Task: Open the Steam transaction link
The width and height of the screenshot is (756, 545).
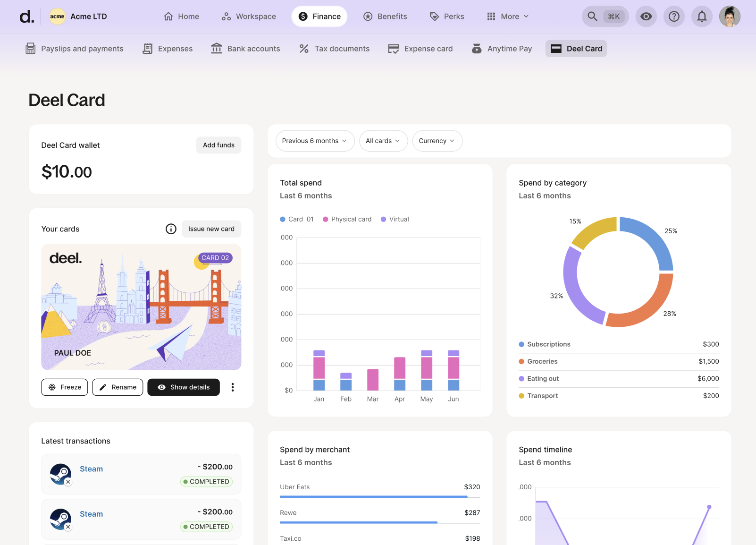Action: tap(91, 468)
